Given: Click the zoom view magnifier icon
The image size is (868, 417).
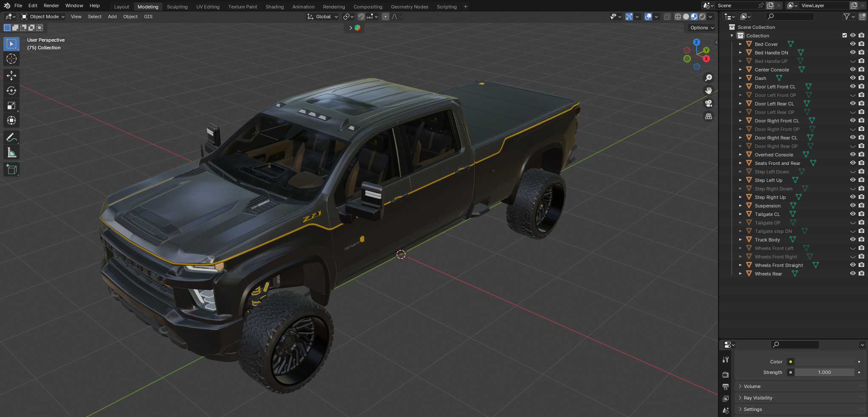Looking at the screenshot, I should click(x=709, y=78).
